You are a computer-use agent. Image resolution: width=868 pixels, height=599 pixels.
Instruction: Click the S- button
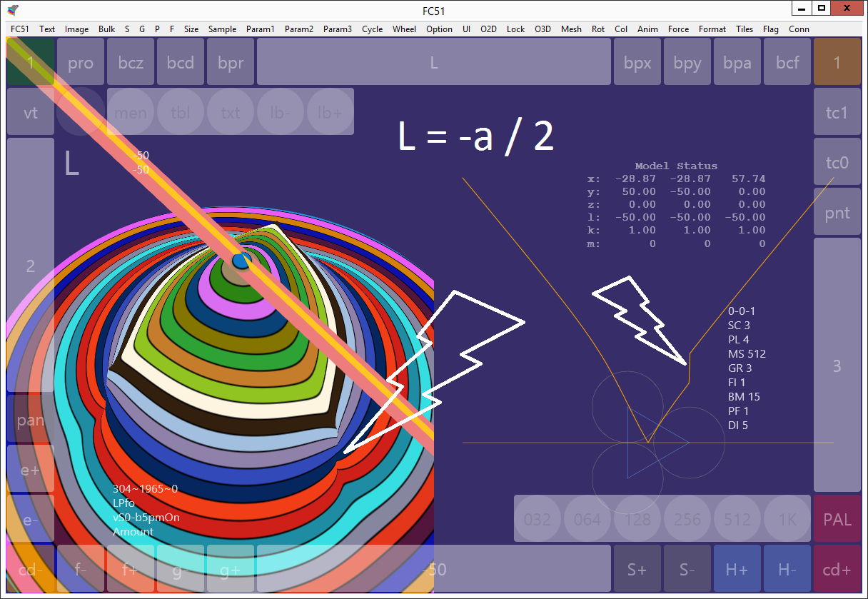[x=687, y=569]
